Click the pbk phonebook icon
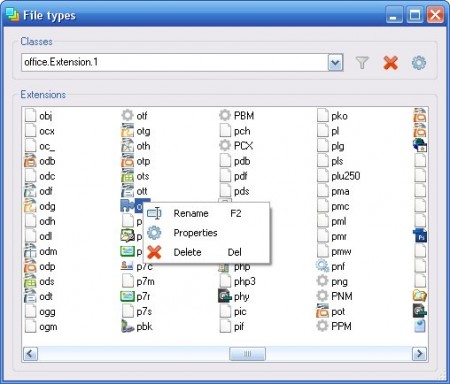The image size is (450, 384). pyautogui.click(x=127, y=326)
